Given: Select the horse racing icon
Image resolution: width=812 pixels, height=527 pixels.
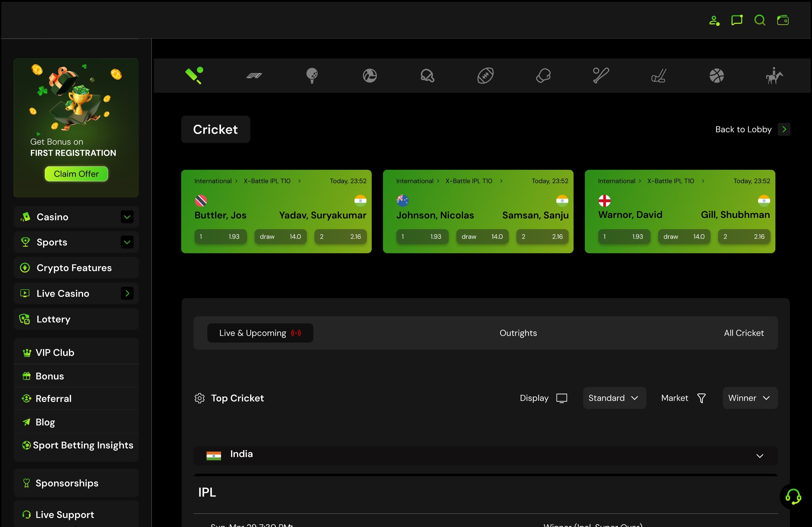Looking at the screenshot, I should click(x=774, y=75).
